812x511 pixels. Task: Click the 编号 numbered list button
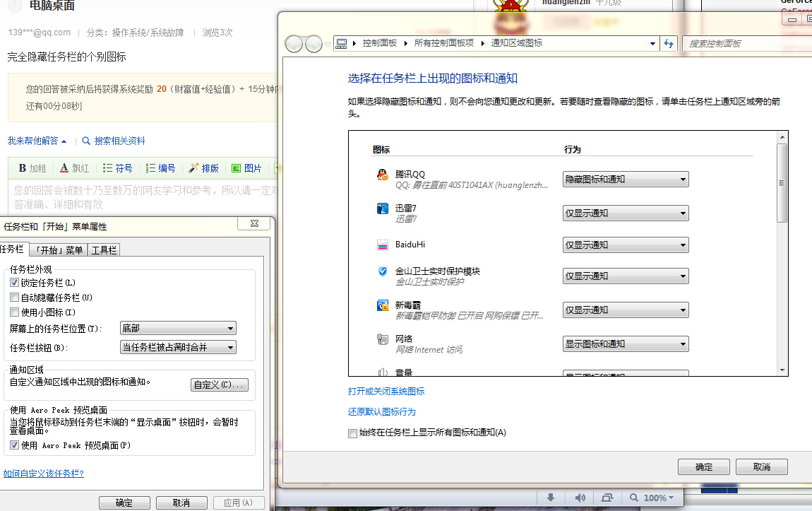click(160, 168)
